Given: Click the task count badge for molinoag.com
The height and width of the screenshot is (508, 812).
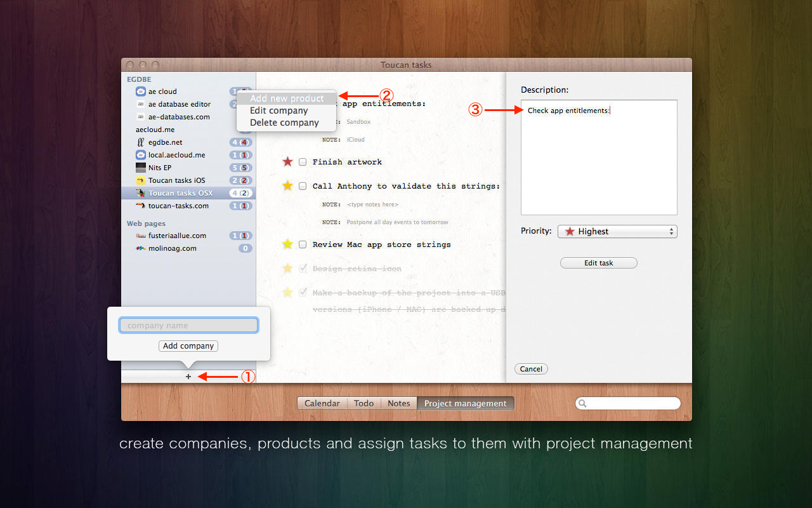Looking at the screenshot, I should 245,248.
